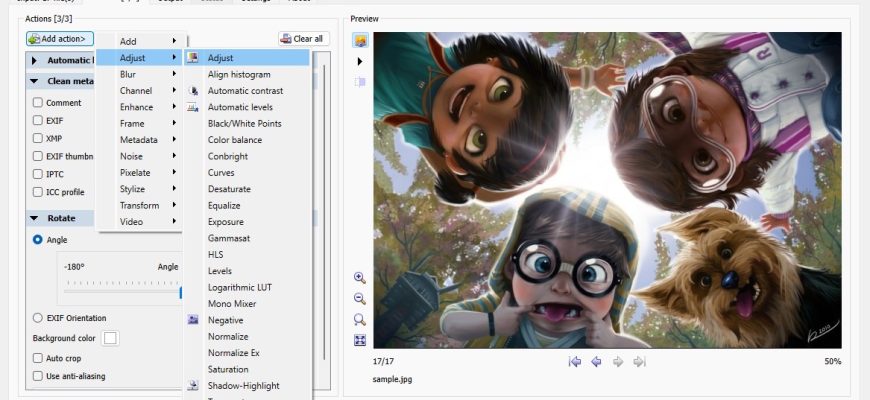Go to the previous image in preview
The height and width of the screenshot is (400, 870).
pyautogui.click(x=596, y=362)
